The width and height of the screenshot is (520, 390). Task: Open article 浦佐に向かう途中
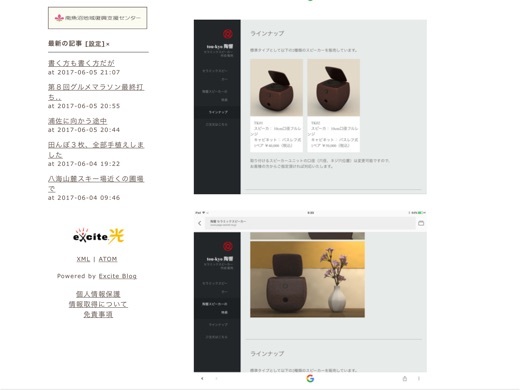[x=77, y=121]
